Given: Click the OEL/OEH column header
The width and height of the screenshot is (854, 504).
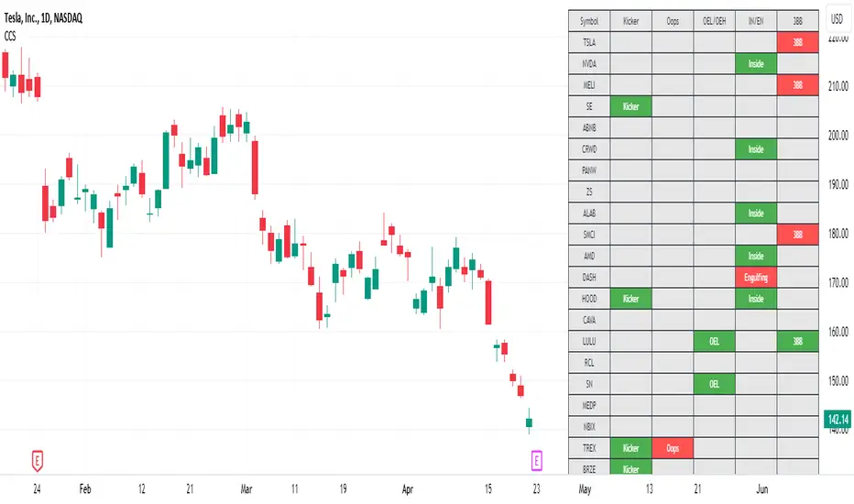Looking at the screenshot, I should [714, 21].
